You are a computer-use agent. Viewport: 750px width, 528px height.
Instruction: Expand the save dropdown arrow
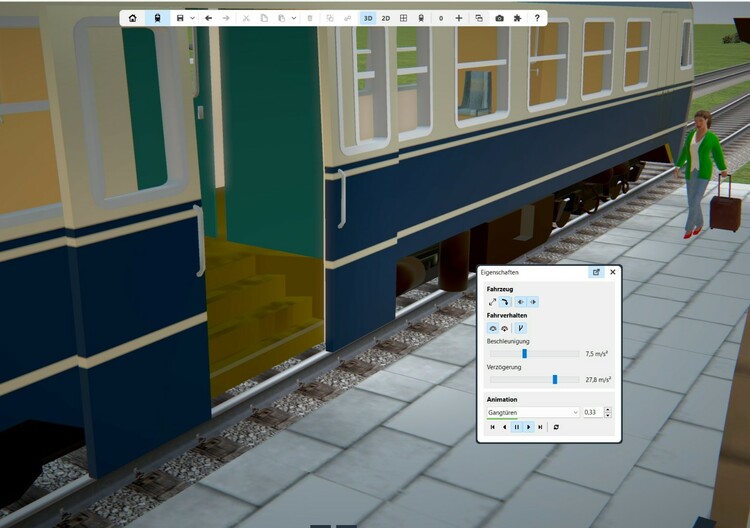(x=192, y=18)
